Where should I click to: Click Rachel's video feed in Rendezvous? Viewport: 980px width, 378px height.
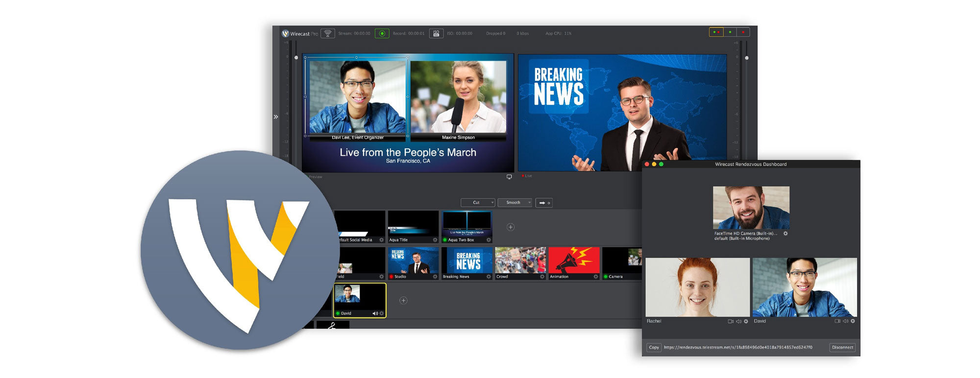coord(698,287)
